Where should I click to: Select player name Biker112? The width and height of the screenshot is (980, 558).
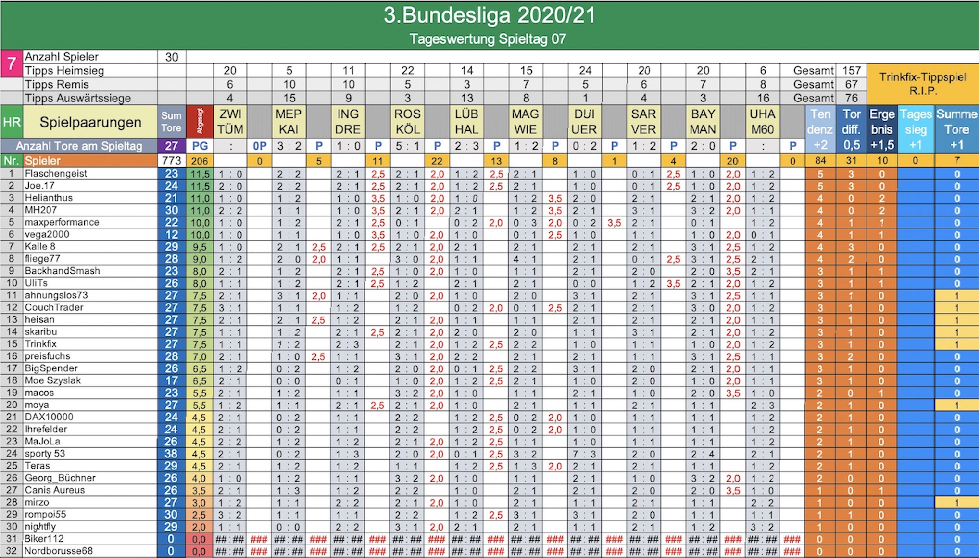[x=44, y=539]
